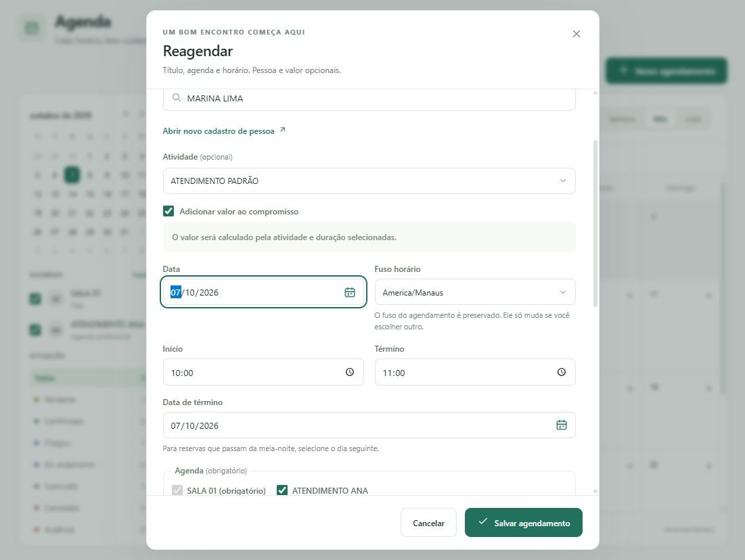Click the external link arrow icon next to cadastro de pessoa
Viewport: 745px width, 560px height.
(x=282, y=130)
